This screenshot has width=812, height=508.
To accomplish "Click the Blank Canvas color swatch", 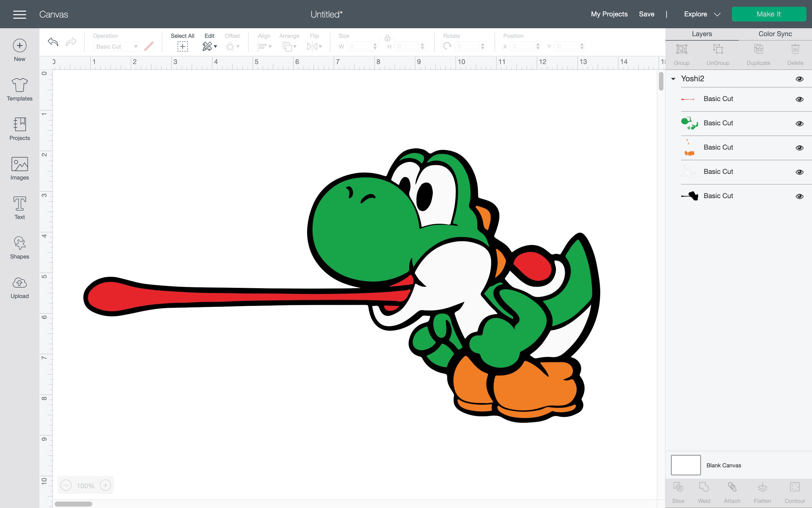I will 685,465.
